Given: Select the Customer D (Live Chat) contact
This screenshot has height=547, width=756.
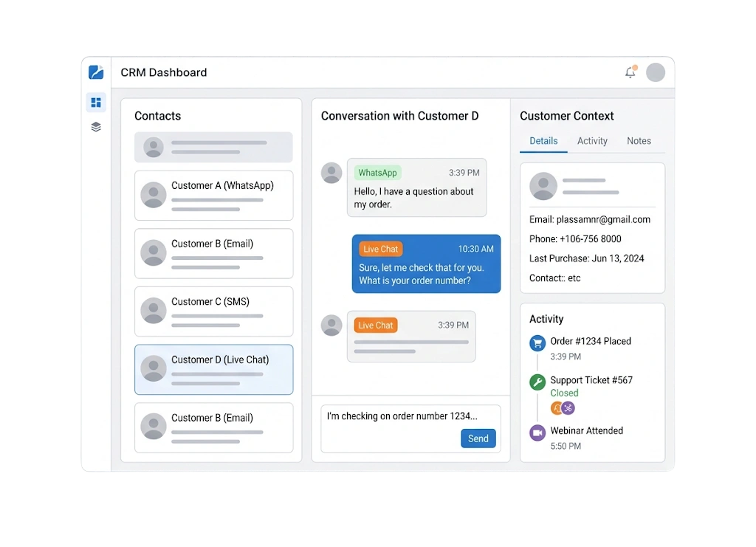Looking at the screenshot, I should click(213, 370).
